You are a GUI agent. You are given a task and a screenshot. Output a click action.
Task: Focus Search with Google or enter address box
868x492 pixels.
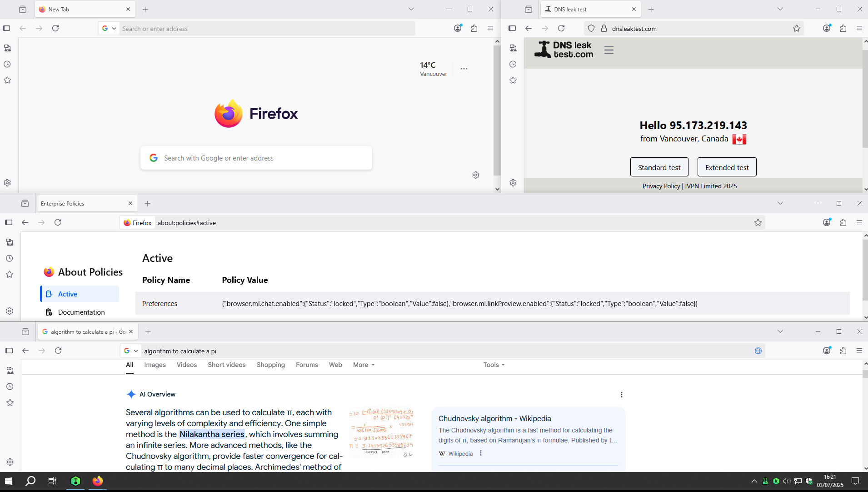tap(256, 158)
